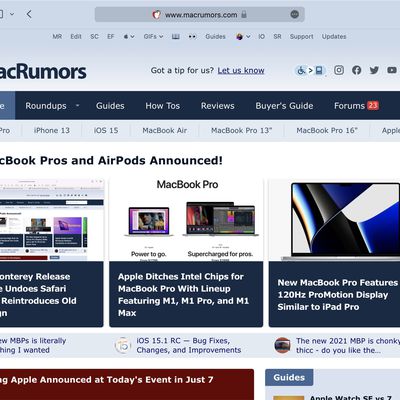Select the iPhone 13 topic tab
The height and width of the screenshot is (400, 400).
(52, 131)
